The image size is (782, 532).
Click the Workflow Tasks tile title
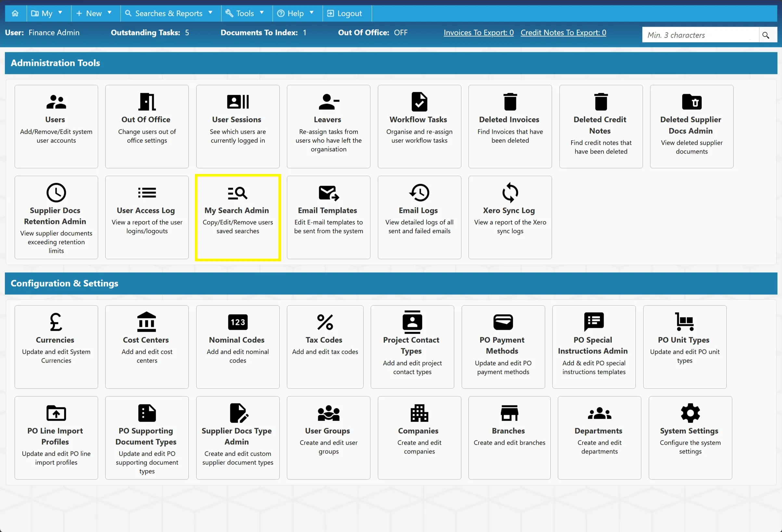coord(418,119)
